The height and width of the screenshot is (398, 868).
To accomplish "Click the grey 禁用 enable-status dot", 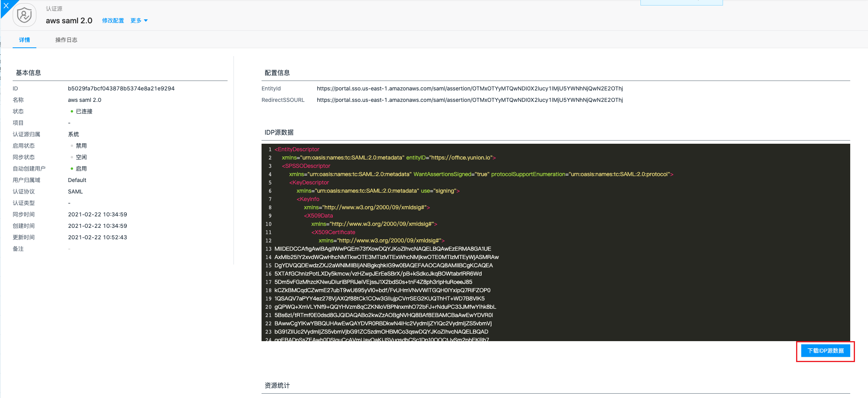I will [72, 146].
